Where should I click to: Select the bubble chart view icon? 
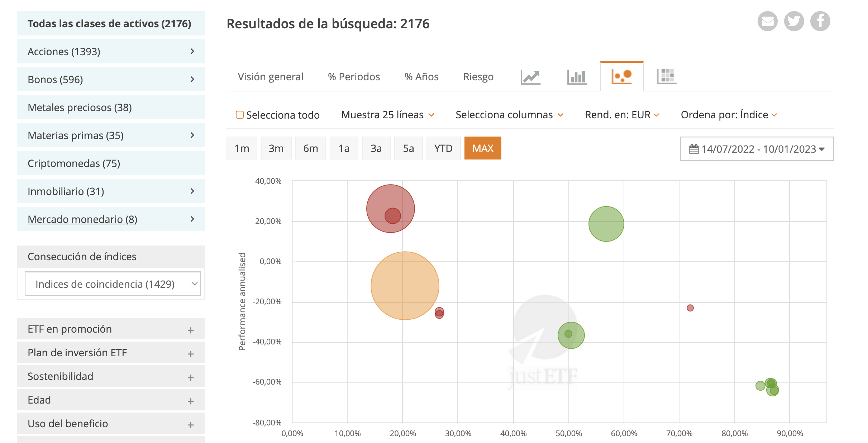click(x=621, y=76)
